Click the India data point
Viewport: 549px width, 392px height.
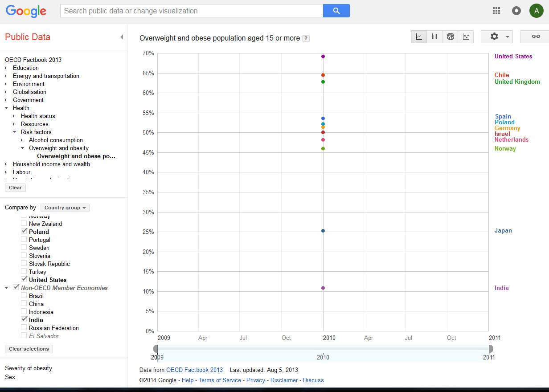pos(323,288)
